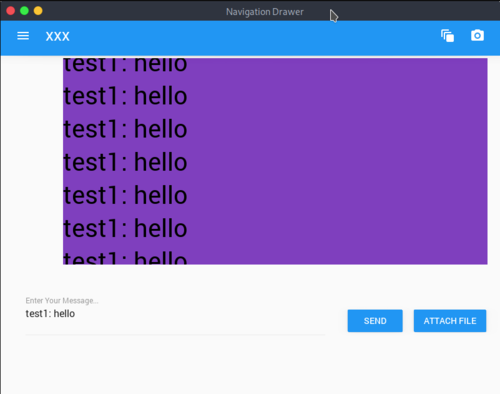
Task: Send the message with the SEND button
Action: (375, 321)
